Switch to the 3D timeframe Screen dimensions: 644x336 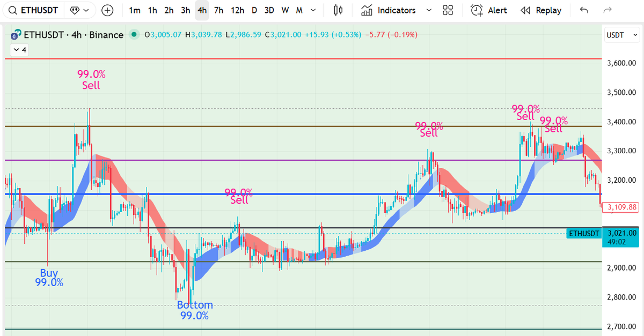click(x=269, y=10)
